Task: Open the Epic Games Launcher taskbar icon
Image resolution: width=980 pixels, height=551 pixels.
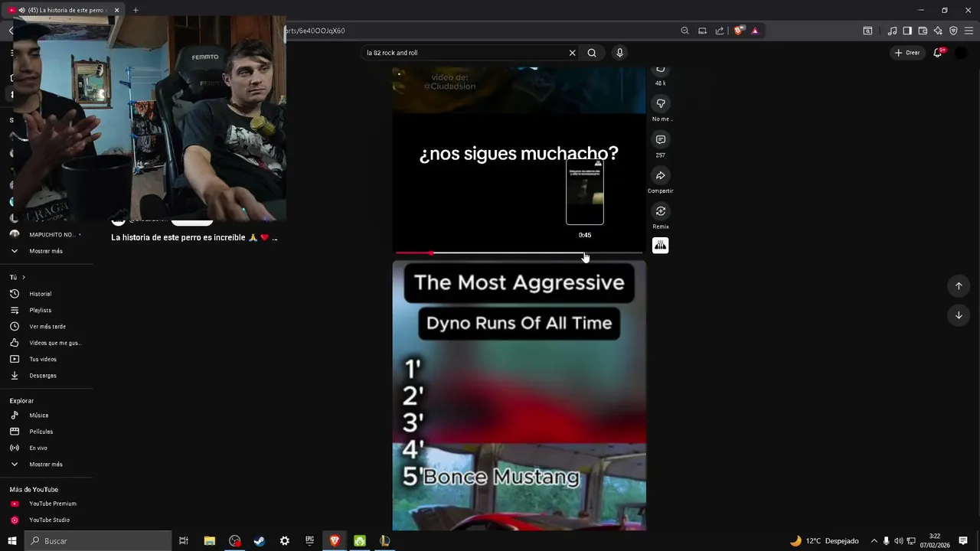Action: pos(309,541)
